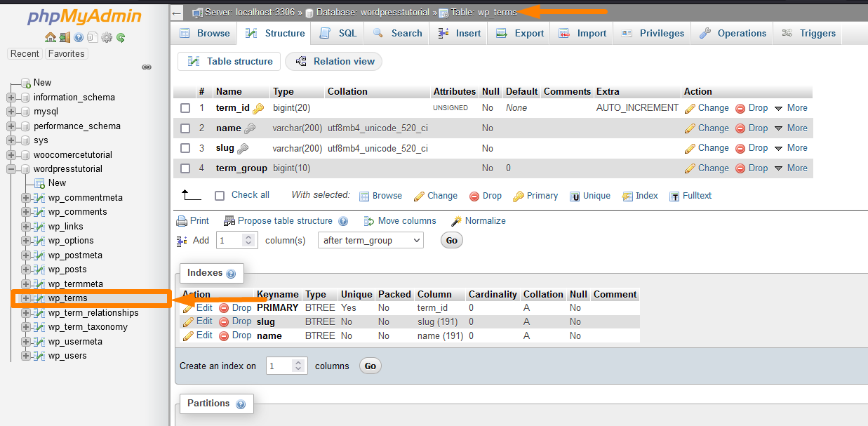The height and width of the screenshot is (426, 868).
Task: Open the Operations tab
Action: (733, 33)
